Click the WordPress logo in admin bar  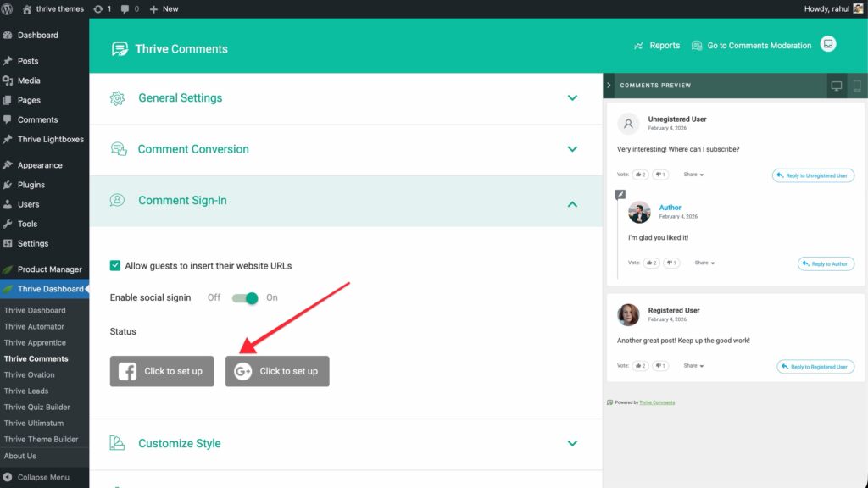coord(8,8)
